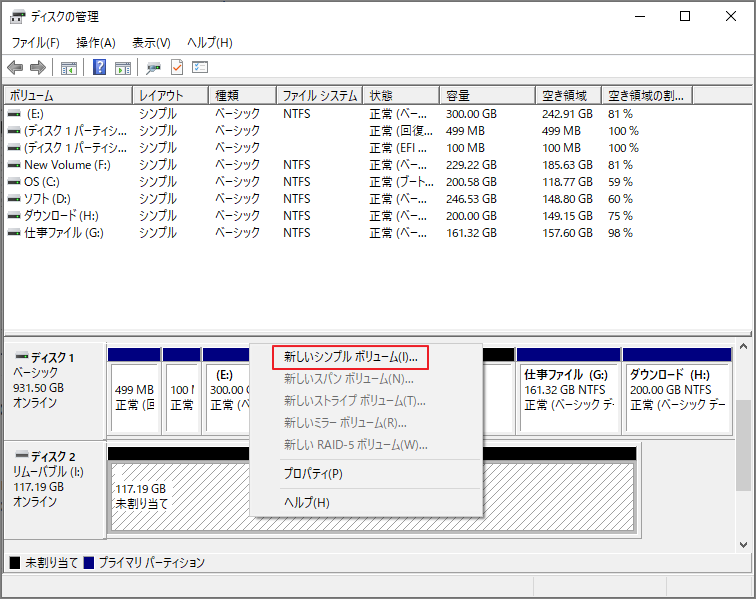The image size is (756, 599).
Task: Sort by the 容量 column header
Action: [x=487, y=95]
